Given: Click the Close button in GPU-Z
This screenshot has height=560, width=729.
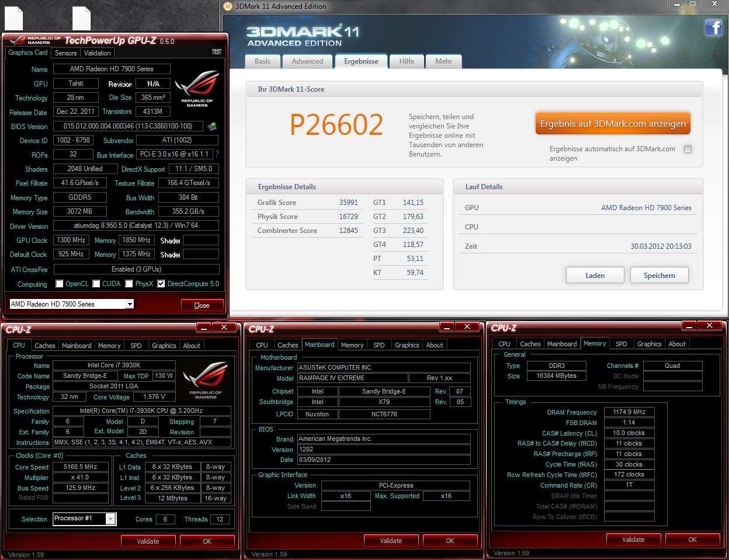Looking at the screenshot, I should point(202,305).
